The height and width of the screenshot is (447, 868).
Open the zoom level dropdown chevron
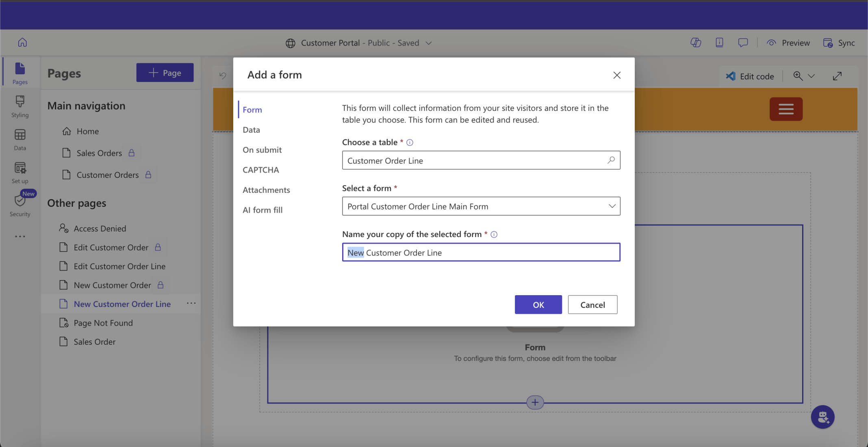[812, 76]
